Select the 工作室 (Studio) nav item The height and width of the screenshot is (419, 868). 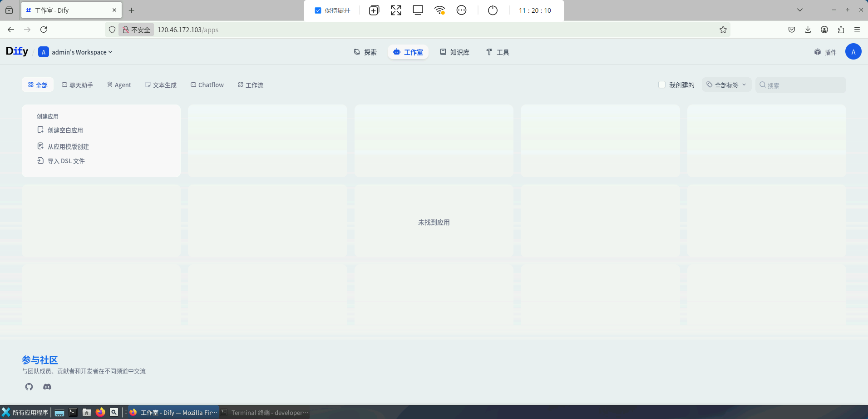point(408,52)
